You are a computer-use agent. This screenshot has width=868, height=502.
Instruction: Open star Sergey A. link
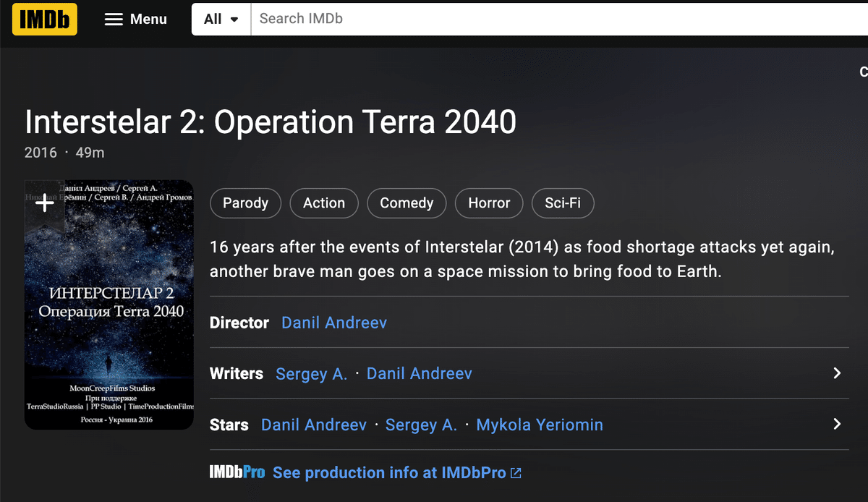[x=421, y=425]
